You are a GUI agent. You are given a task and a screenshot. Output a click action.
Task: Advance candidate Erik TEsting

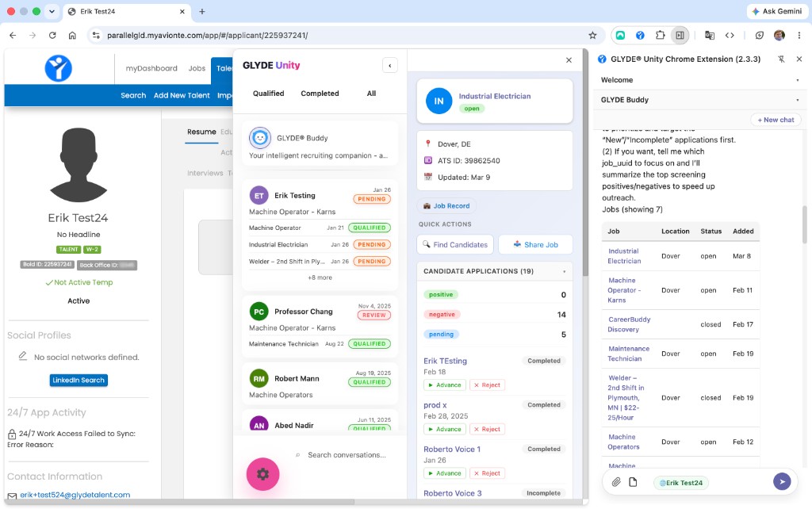point(445,385)
